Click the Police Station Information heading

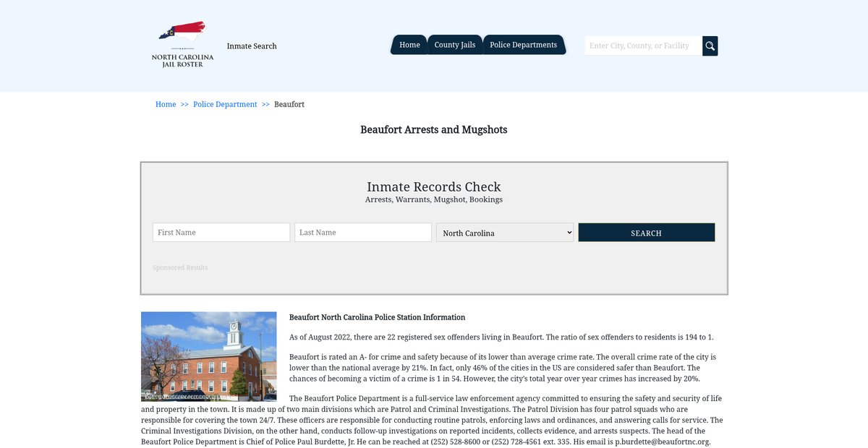click(377, 317)
